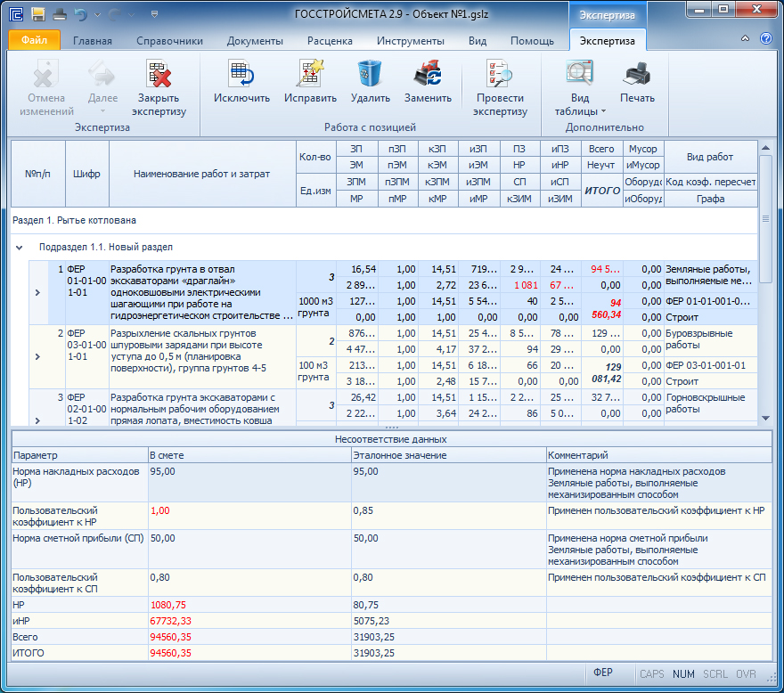Switch to the Помощь tab
This screenshot has width=784, height=693.
tap(532, 40)
